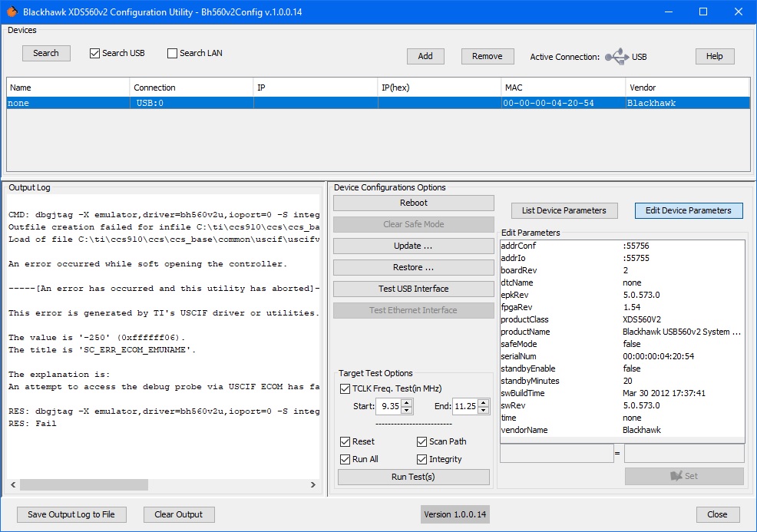Click the parameter value input field
Screen dimensions: 757x532
(x=684, y=454)
